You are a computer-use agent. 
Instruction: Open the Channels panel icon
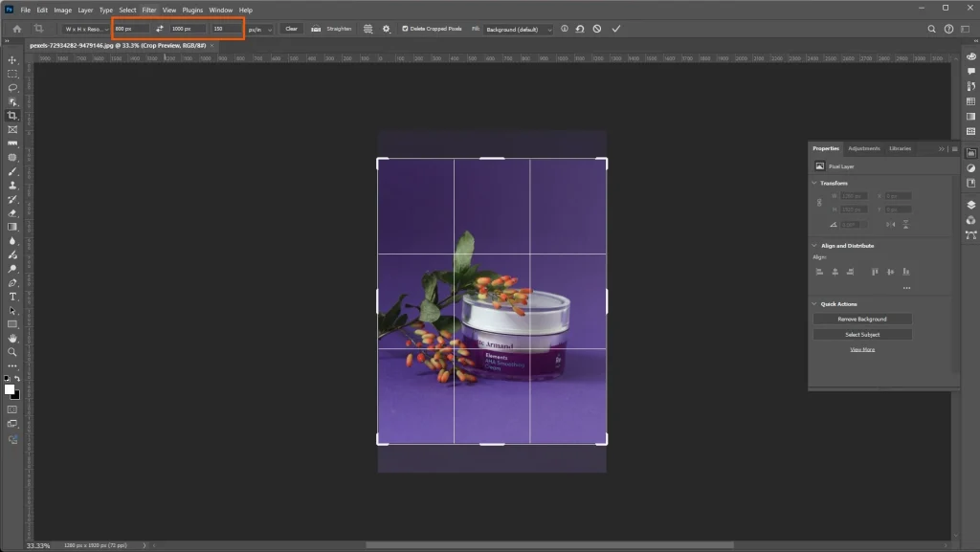(x=970, y=220)
